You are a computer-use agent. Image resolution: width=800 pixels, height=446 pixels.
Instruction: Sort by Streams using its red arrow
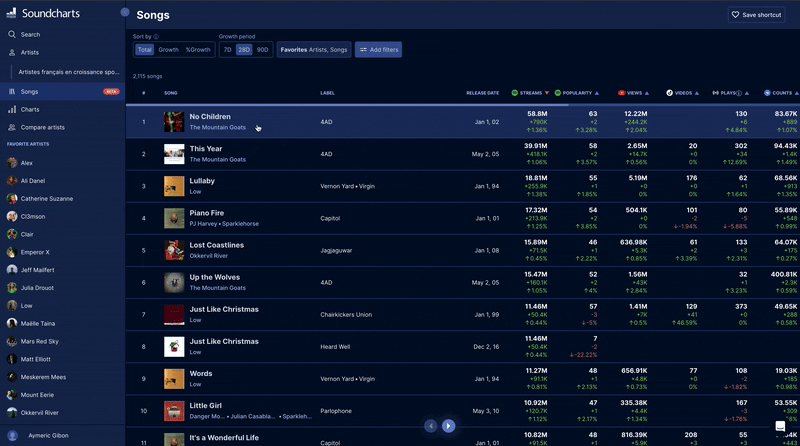(547, 92)
